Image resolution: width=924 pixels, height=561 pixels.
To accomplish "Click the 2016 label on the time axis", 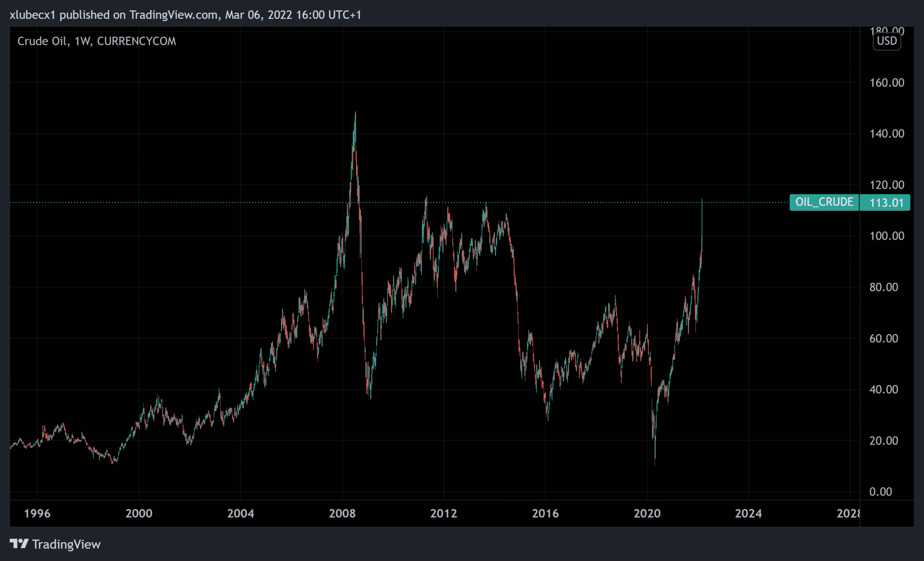I will (x=545, y=513).
